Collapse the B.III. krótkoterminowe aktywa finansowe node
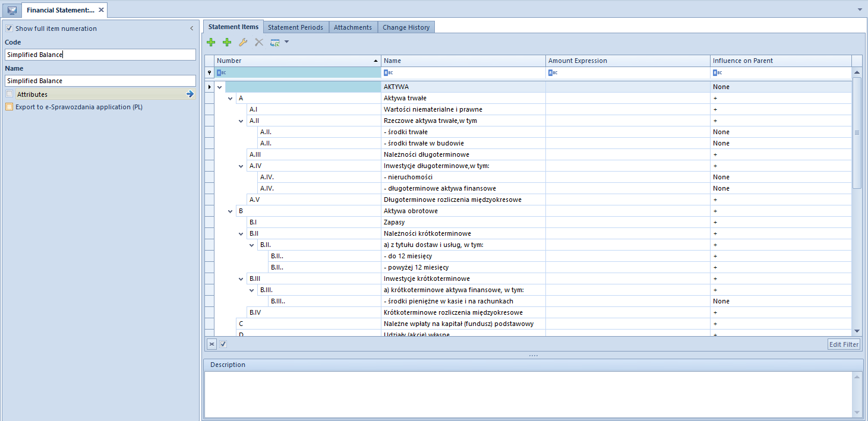 point(252,290)
